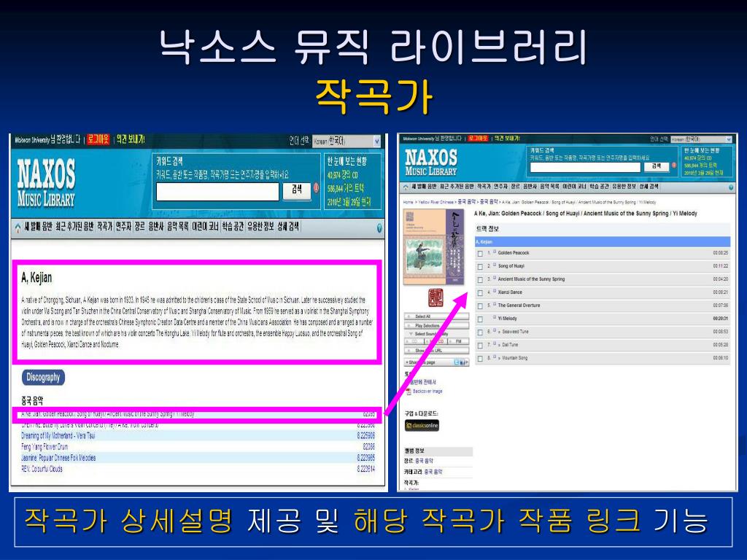Click Play Selections button
The image size is (747, 560).
[436, 326]
